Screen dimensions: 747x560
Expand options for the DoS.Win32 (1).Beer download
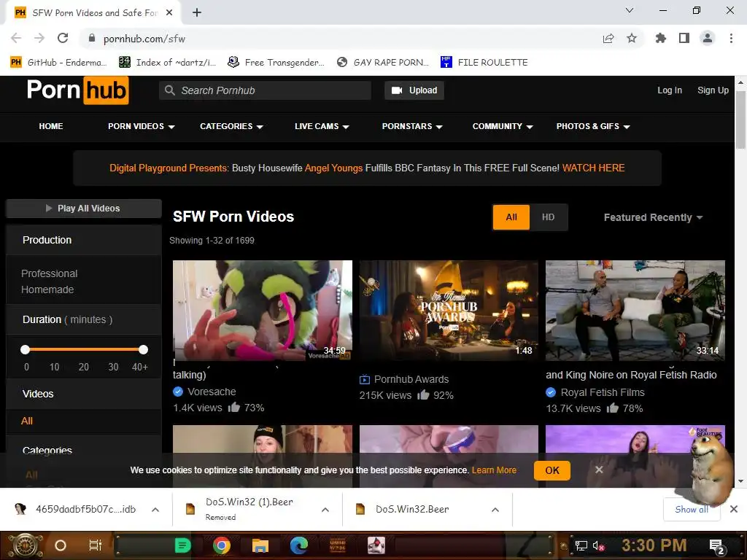(325, 510)
